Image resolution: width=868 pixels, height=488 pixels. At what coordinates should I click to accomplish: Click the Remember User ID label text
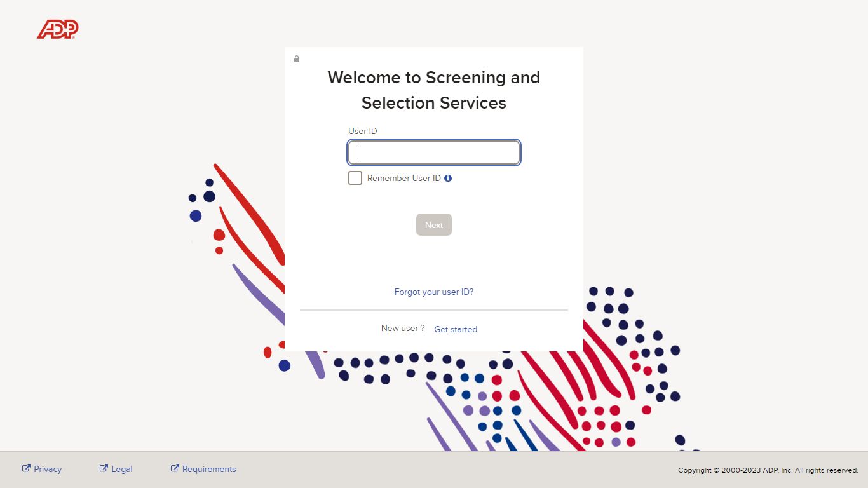tap(404, 179)
